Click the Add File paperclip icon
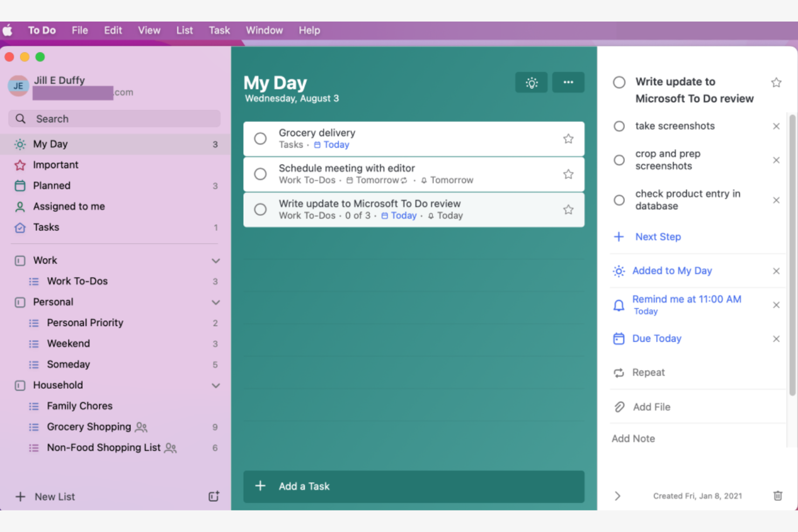The width and height of the screenshot is (798, 532). pos(619,407)
